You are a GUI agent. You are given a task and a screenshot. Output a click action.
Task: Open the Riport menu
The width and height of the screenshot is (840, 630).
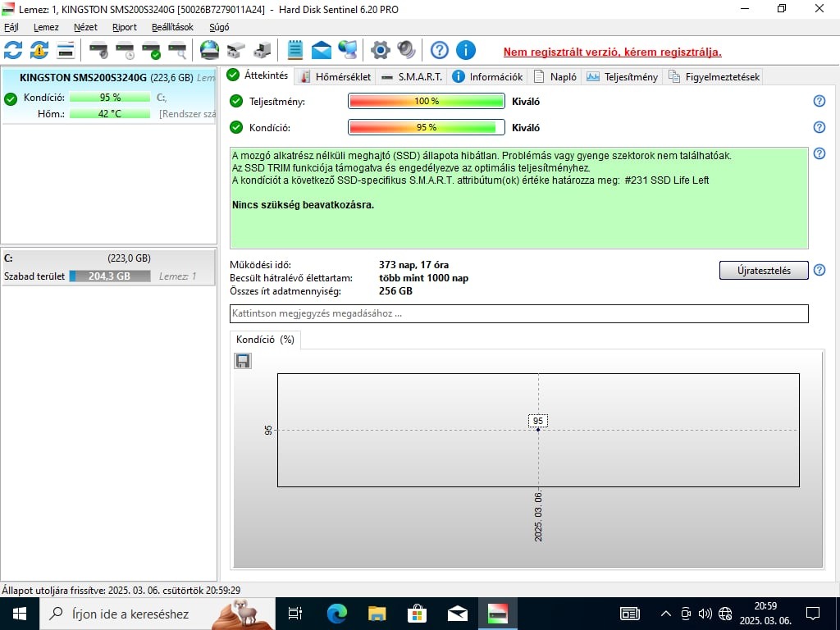pos(125,27)
